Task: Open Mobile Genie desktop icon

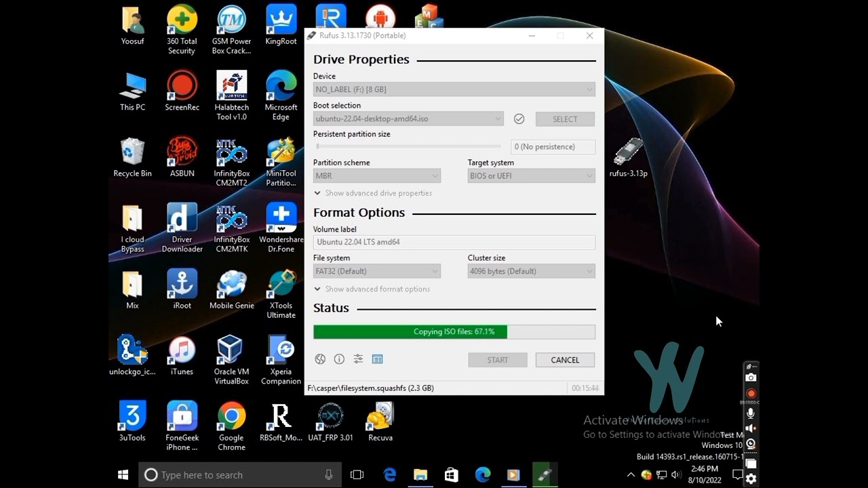Action: [x=231, y=290]
